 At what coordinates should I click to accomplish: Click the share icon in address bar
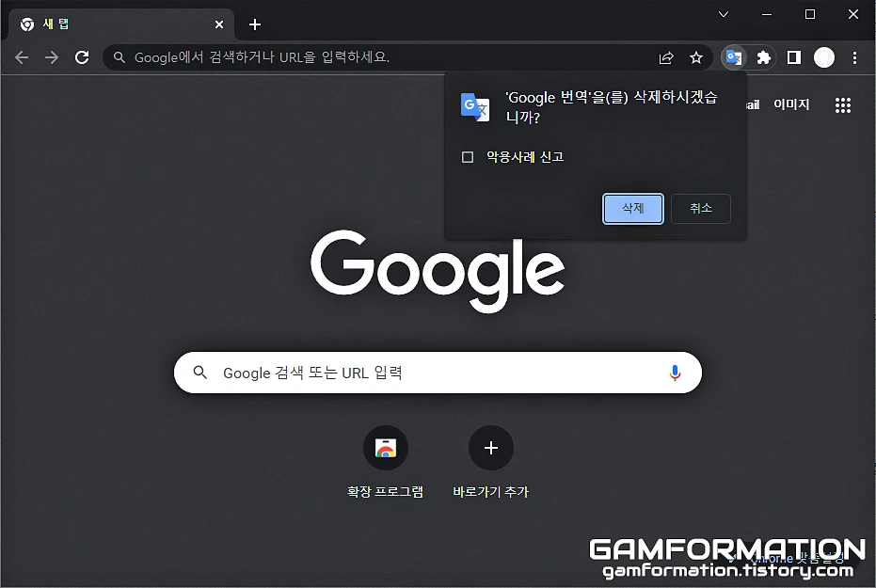click(666, 57)
